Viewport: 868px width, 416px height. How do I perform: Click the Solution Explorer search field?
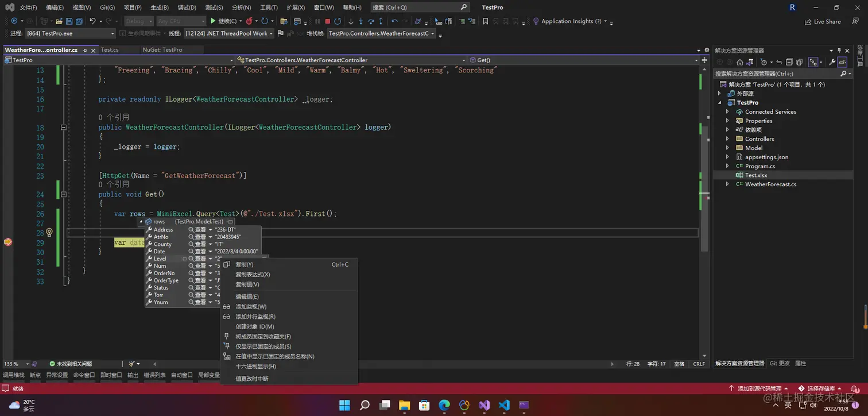click(x=783, y=74)
